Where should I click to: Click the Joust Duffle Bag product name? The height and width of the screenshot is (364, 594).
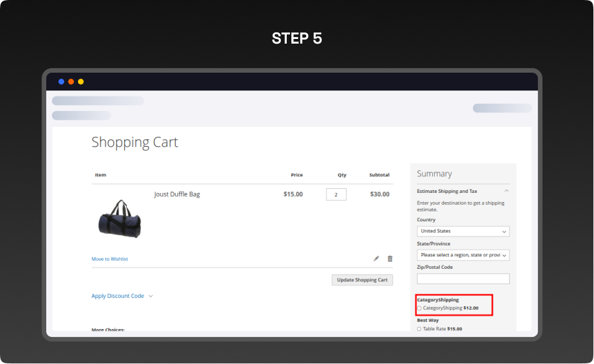(x=177, y=194)
